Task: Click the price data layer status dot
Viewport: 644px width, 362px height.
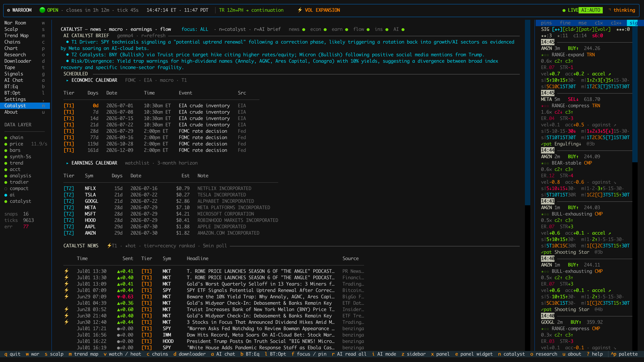Action: click(6, 144)
